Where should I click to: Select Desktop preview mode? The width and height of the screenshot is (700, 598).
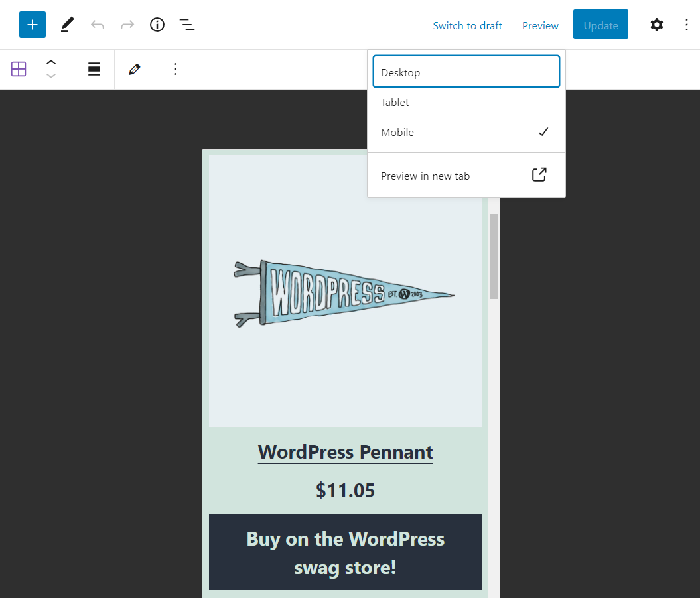click(466, 72)
